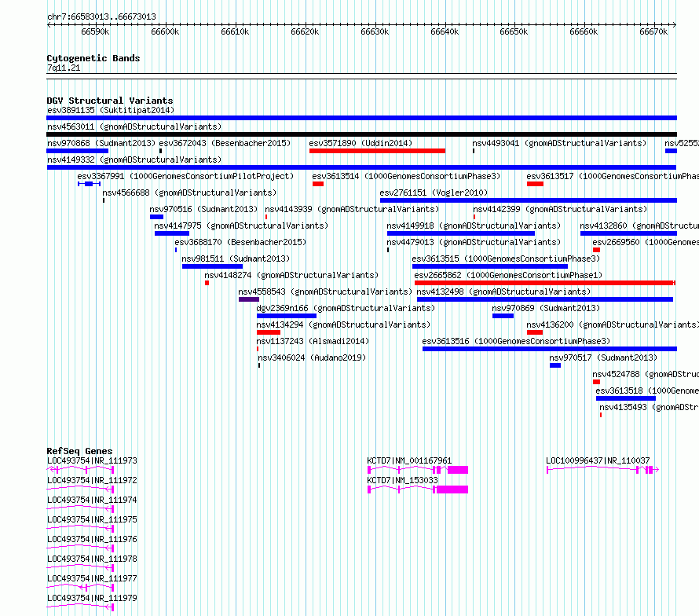The width and height of the screenshot is (699, 616).
Task: Select the LOC493754|NR_111978 transcript label
Action: [92, 559]
